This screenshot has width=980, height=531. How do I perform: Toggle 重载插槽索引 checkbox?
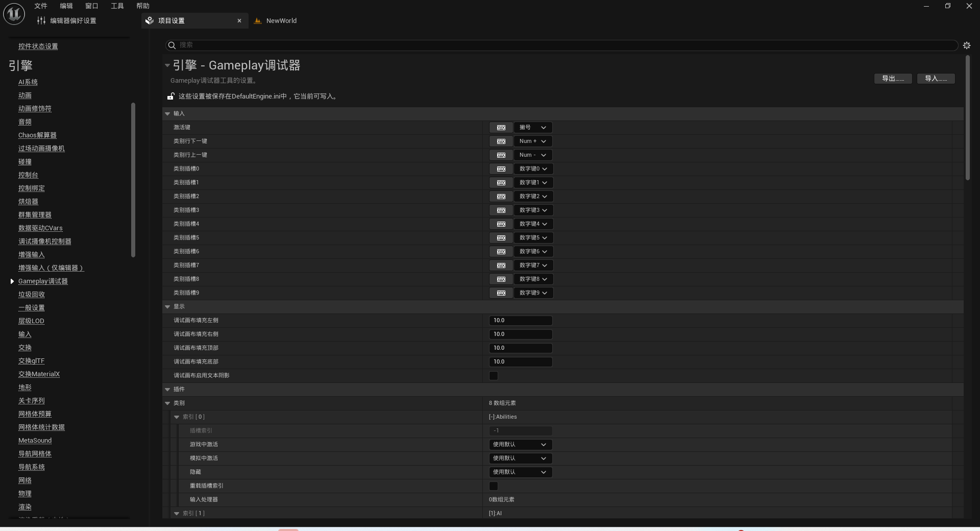494,486
